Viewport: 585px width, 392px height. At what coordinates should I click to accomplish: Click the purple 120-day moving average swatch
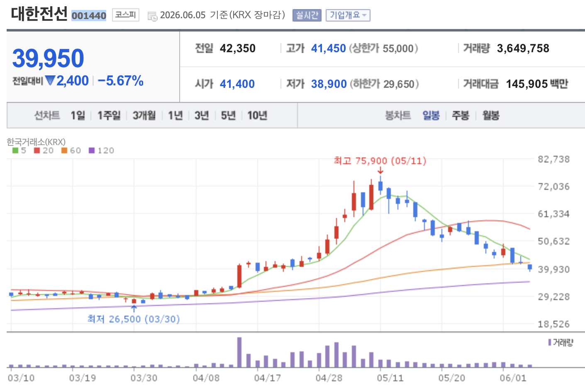92,150
